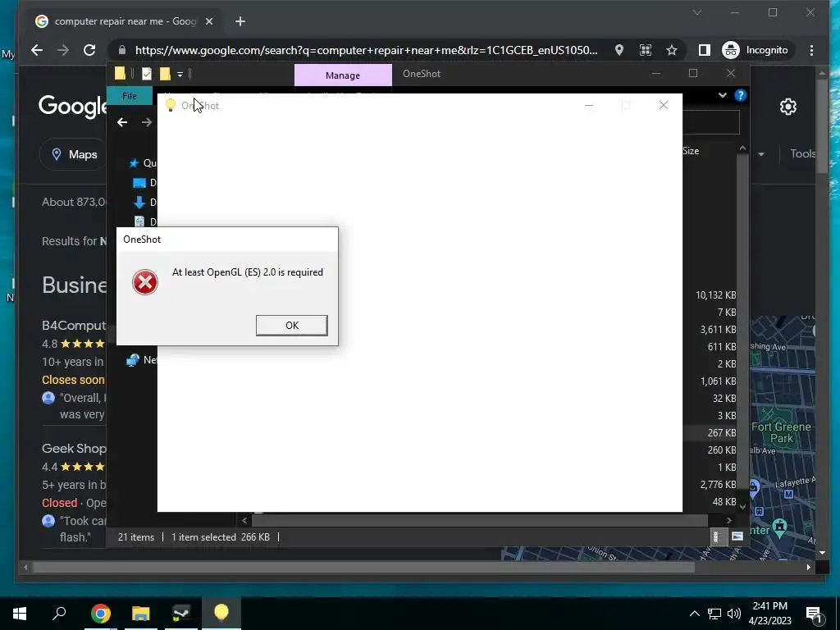The height and width of the screenshot is (630, 840).
Task: Click the location pin icon in address bar
Action: [x=619, y=50]
